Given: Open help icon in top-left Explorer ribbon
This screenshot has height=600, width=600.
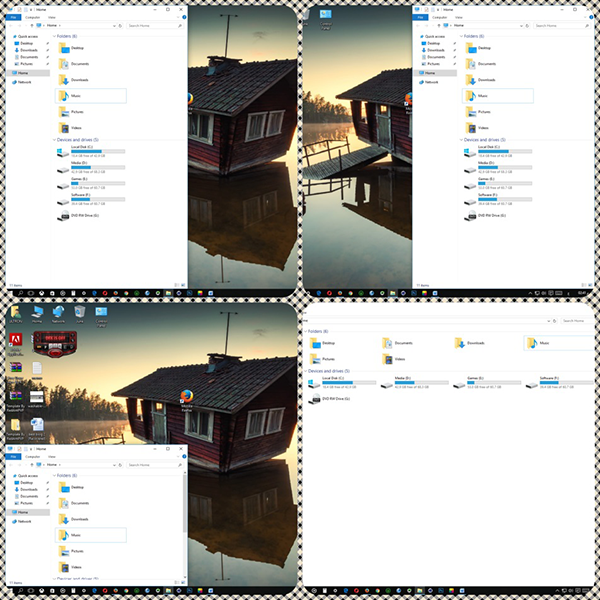Looking at the screenshot, I should pyautogui.click(x=184, y=17).
